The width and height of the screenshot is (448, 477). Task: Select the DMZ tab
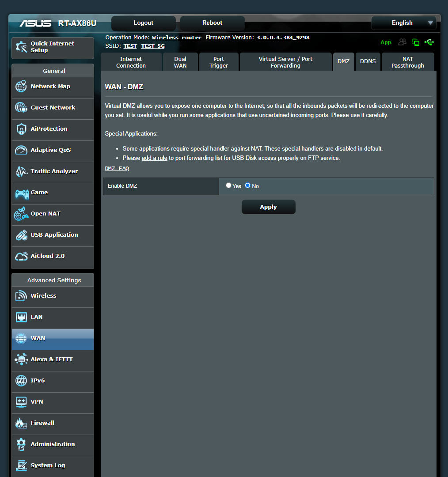click(x=343, y=61)
